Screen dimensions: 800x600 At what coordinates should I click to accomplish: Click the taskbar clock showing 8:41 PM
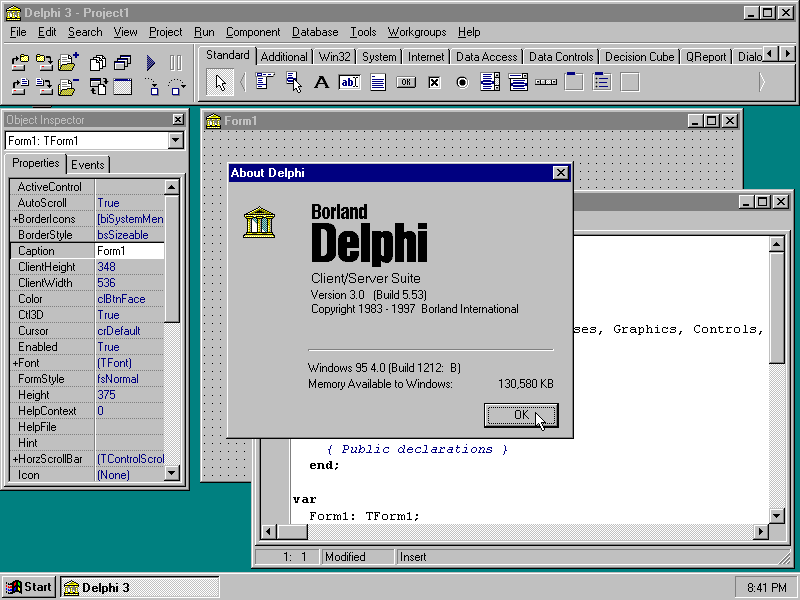click(766, 588)
